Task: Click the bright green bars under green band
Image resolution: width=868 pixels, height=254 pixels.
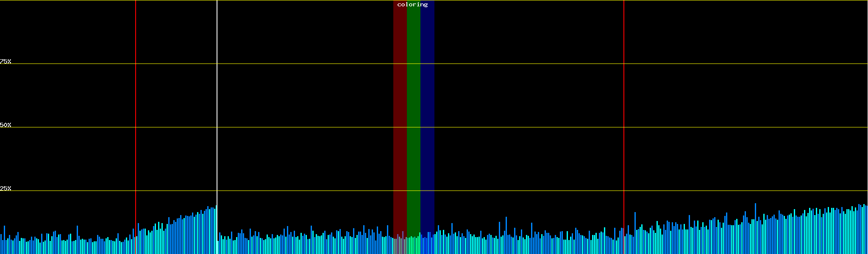Action: coord(413,246)
